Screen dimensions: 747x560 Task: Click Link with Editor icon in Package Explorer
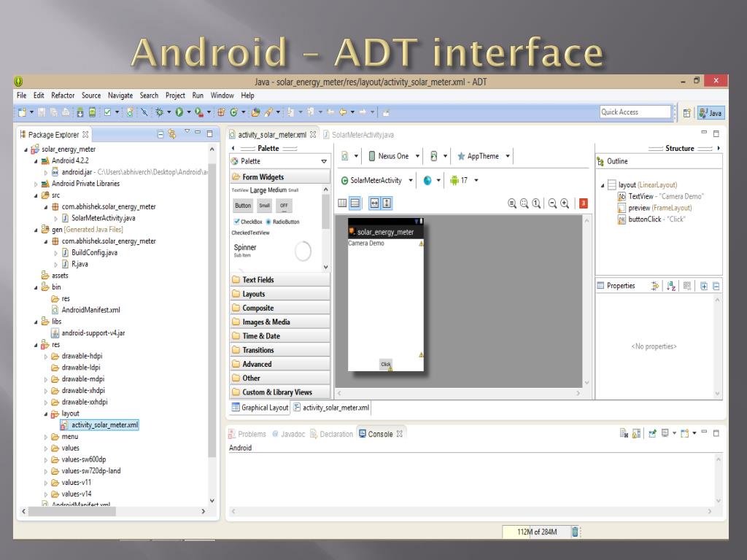[172, 135]
